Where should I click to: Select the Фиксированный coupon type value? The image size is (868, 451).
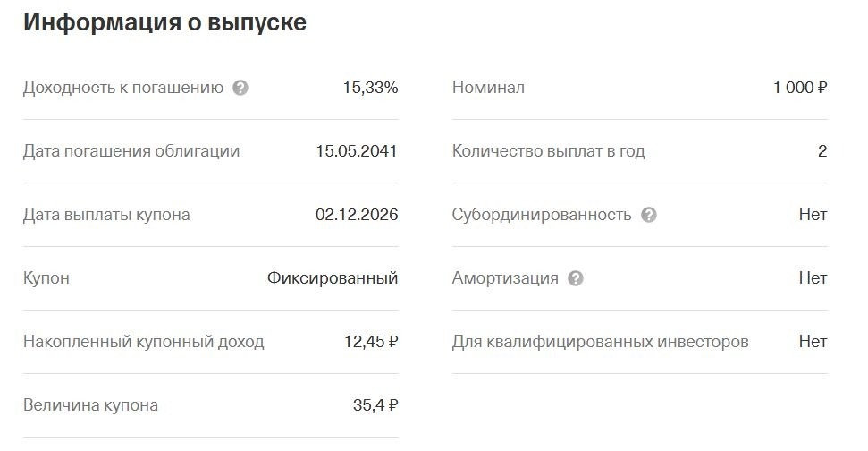pyautogui.click(x=333, y=278)
